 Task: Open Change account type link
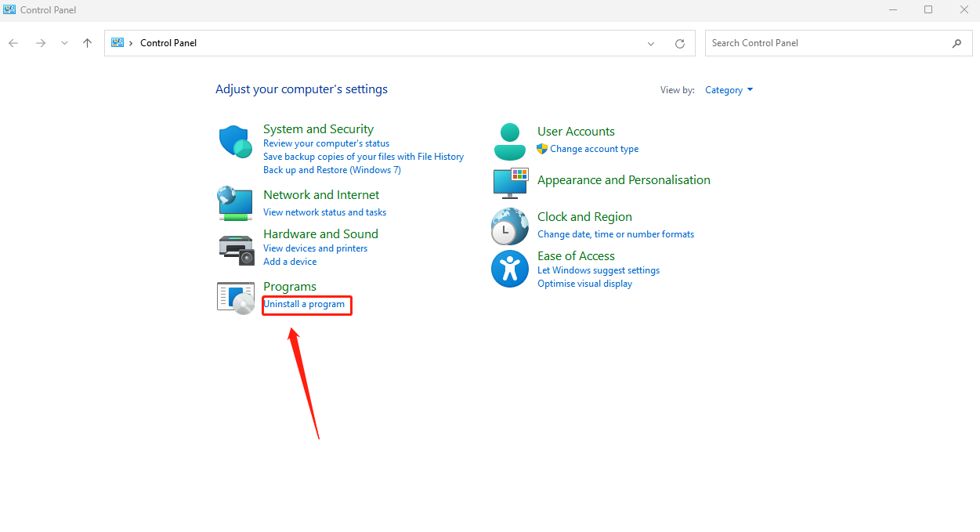click(x=594, y=149)
